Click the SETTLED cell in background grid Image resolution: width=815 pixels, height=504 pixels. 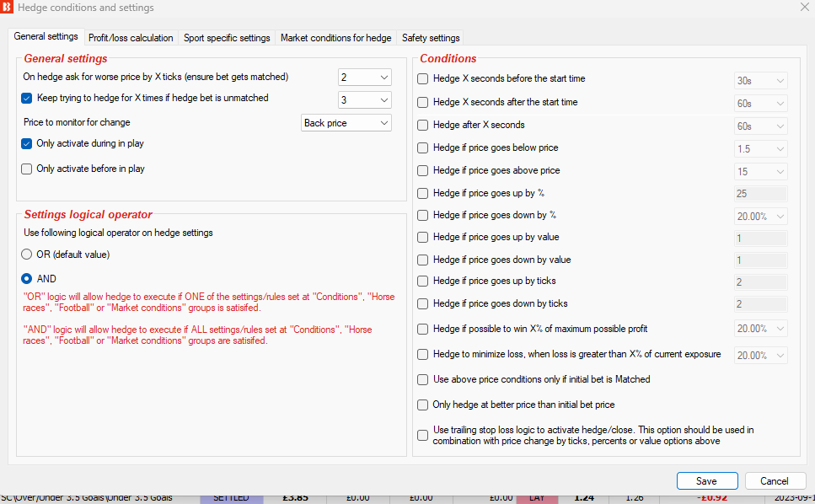231,498
